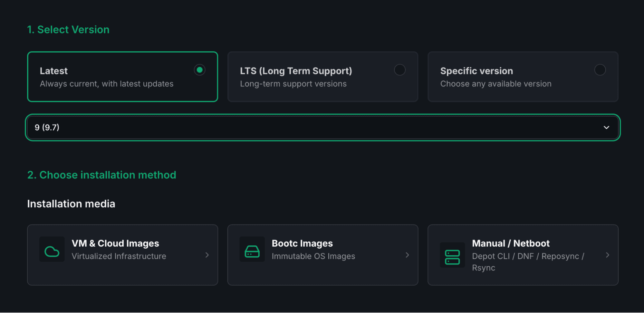Click the right arrow on Bootc Images card
This screenshot has height=313, width=644.
tap(407, 255)
